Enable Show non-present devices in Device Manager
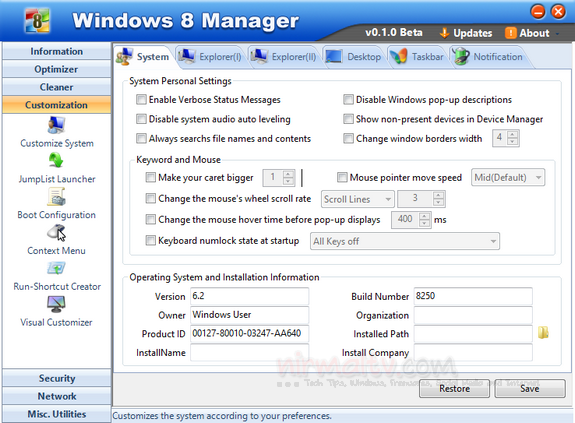 pos(348,119)
